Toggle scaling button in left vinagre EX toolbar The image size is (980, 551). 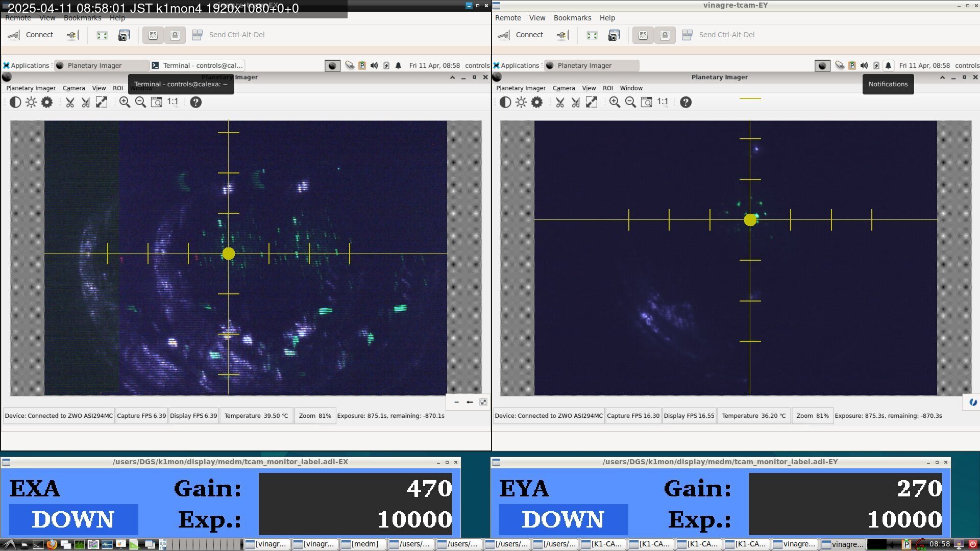[153, 35]
